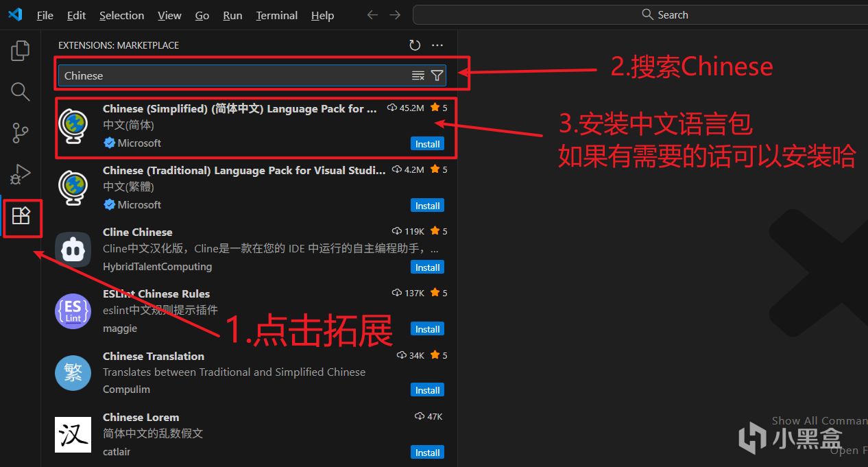Install the Cline Chinese extension
The image size is (868, 467).
(427, 267)
